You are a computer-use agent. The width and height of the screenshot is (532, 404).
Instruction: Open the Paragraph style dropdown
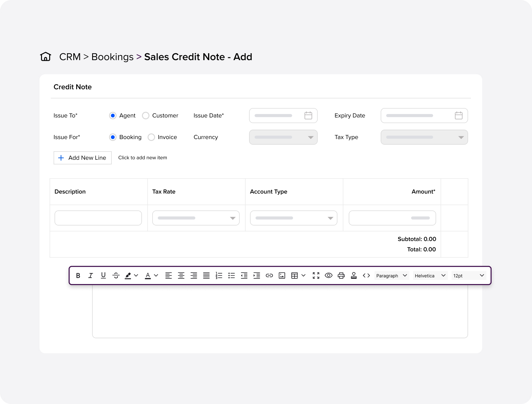pyautogui.click(x=392, y=276)
